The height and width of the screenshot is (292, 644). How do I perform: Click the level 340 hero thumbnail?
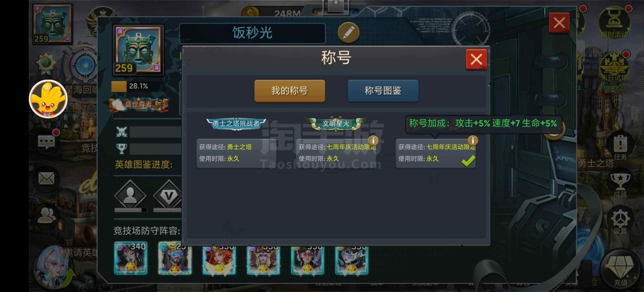pyautogui.click(x=131, y=258)
